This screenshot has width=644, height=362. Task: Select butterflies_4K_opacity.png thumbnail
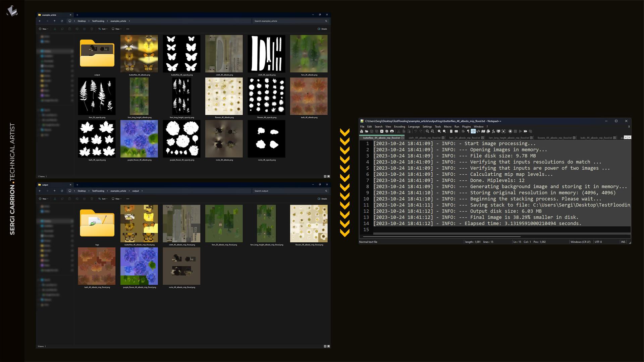click(x=181, y=54)
